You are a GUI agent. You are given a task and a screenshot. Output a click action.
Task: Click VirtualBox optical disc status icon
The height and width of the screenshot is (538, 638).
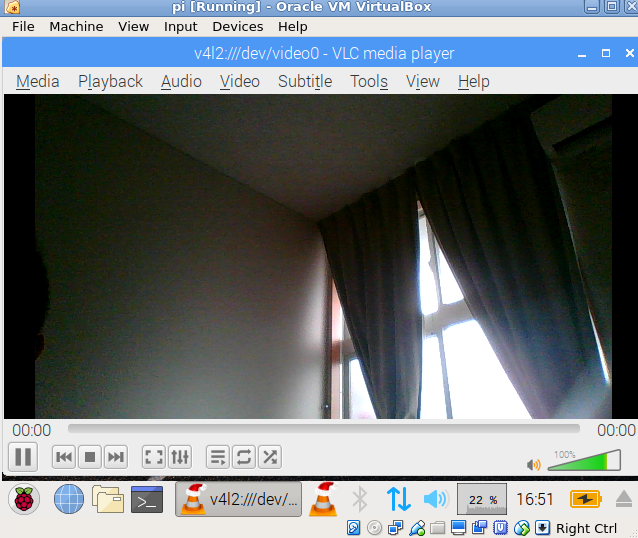(x=374, y=528)
